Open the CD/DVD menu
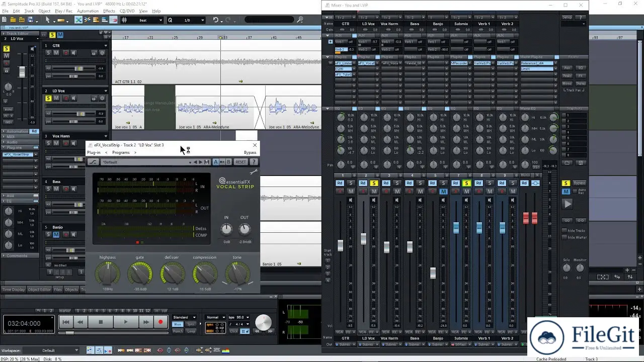The image size is (644, 362). tap(127, 11)
